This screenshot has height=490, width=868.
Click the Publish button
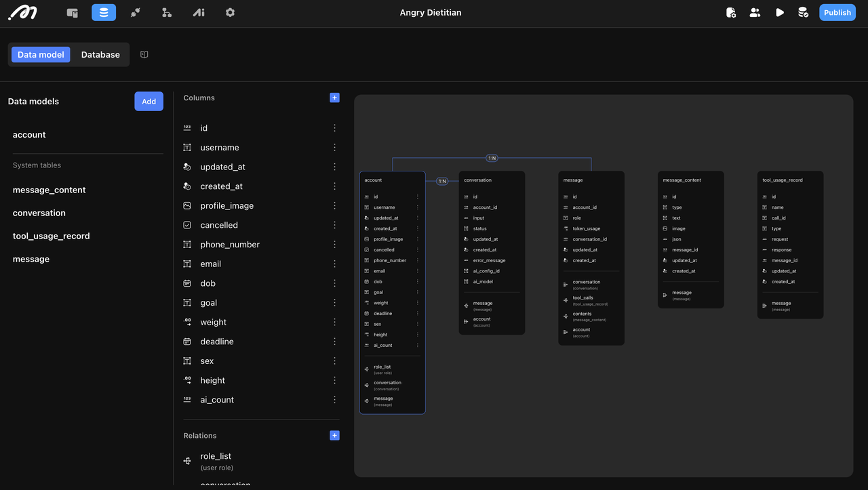click(x=837, y=12)
